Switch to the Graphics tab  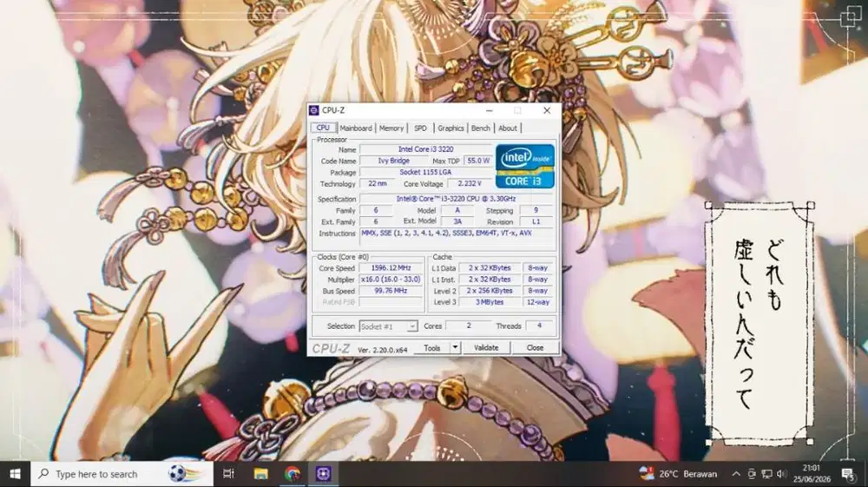click(x=450, y=128)
